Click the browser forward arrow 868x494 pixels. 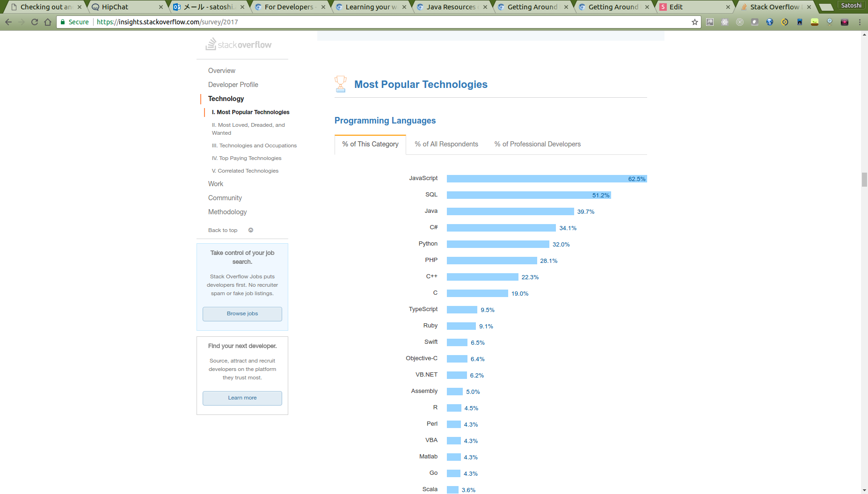[x=22, y=22]
